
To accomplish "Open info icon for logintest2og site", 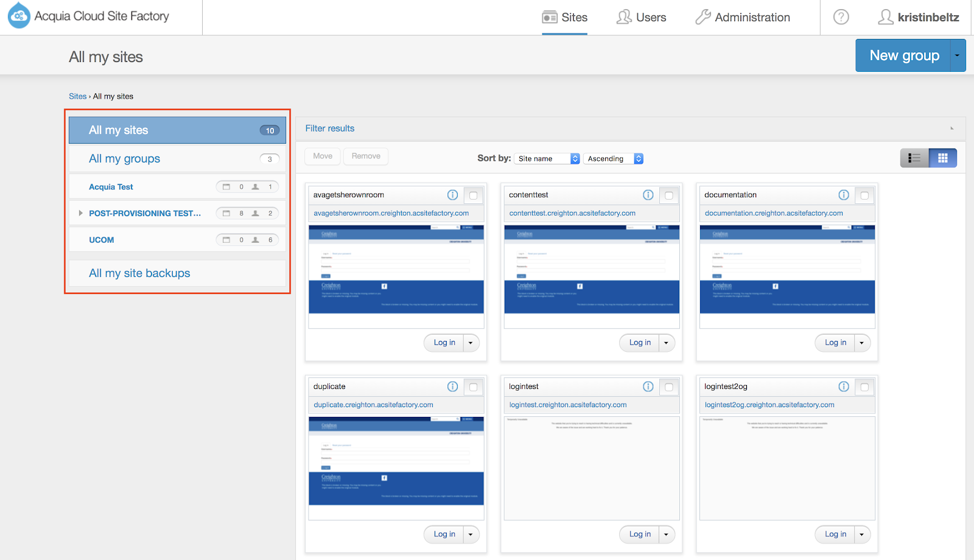I will 844,387.
